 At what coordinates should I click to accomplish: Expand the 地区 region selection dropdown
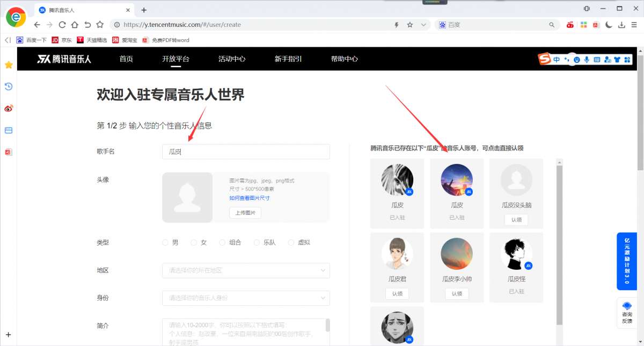click(x=245, y=270)
